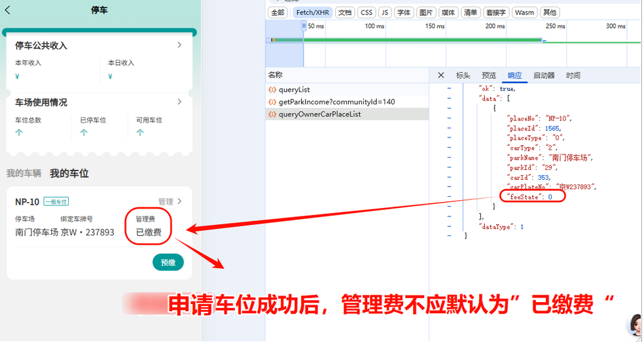Filter network requests by CSS
644x342 pixels.
click(x=367, y=12)
